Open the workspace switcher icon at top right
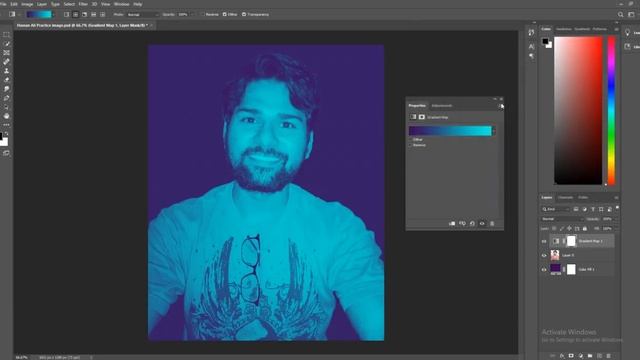 click(631, 14)
